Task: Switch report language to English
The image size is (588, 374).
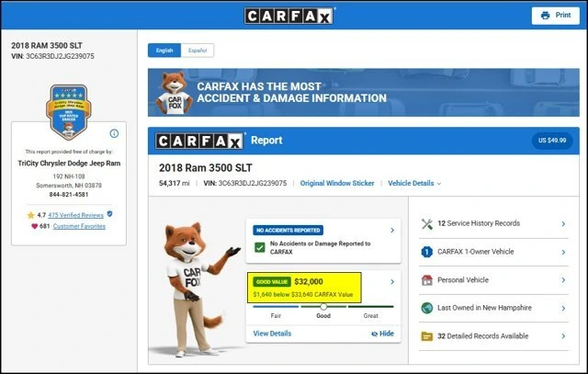Action: pos(164,51)
